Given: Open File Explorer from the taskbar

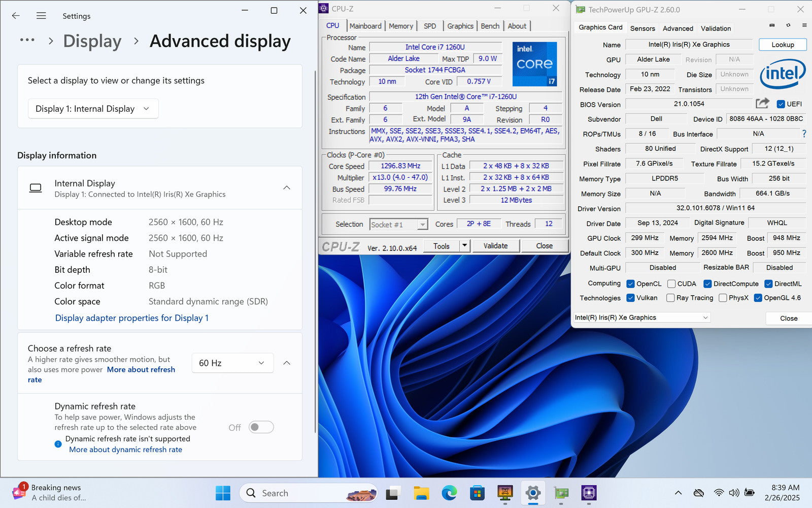Looking at the screenshot, I should (x=421, y=493).
